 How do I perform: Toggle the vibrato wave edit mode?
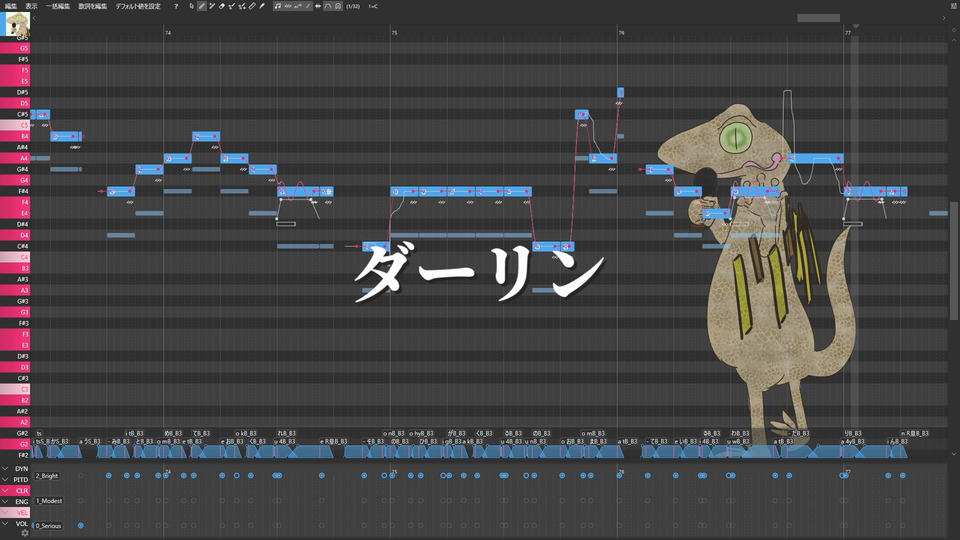click(x=288, y=6)
